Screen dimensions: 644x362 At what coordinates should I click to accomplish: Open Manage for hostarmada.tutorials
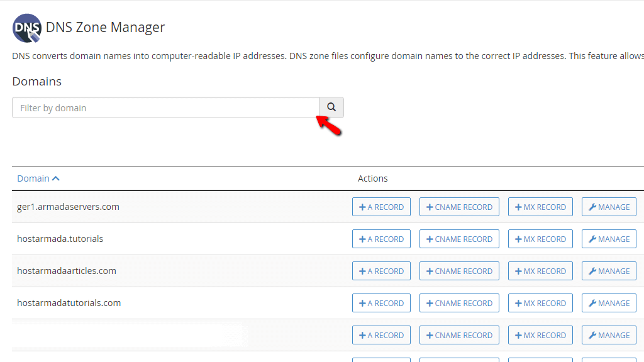point(609,239)
